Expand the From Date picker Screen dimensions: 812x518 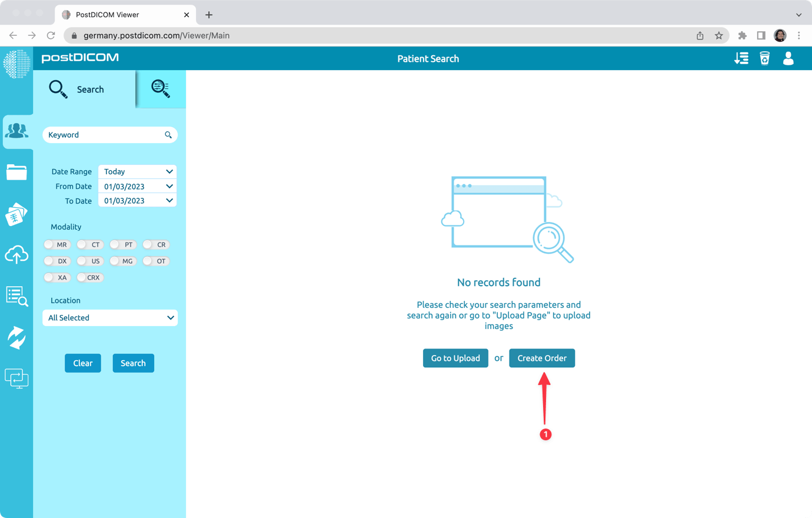[x=137, y=186]
